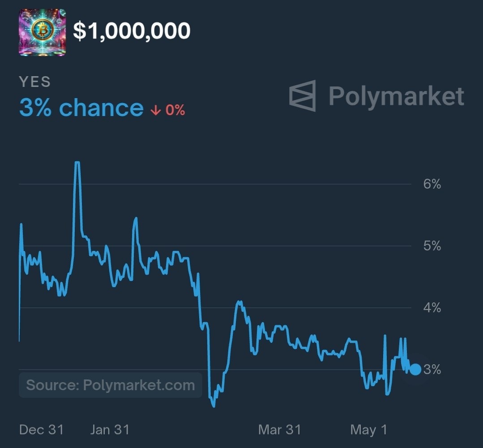The height and width of the screenshot is (448, 483).
Task: Click the 6% gridline label
Action: click(x=432, y=184)
